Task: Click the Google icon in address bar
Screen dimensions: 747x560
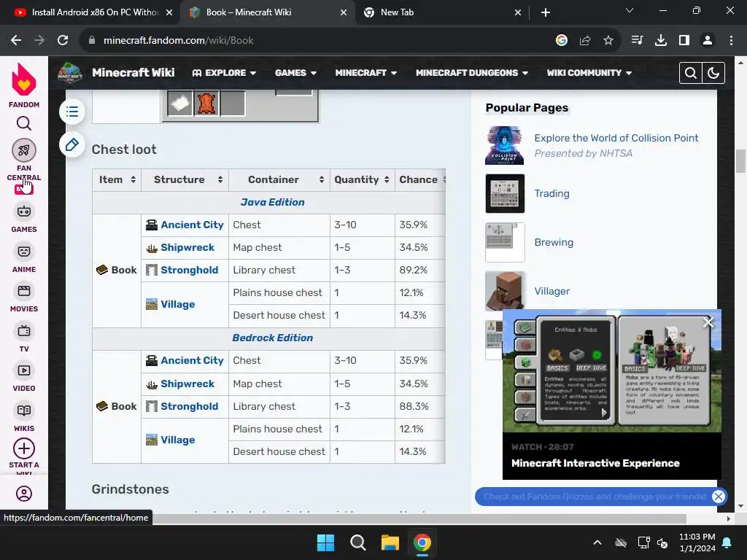Action: (562, 41)
